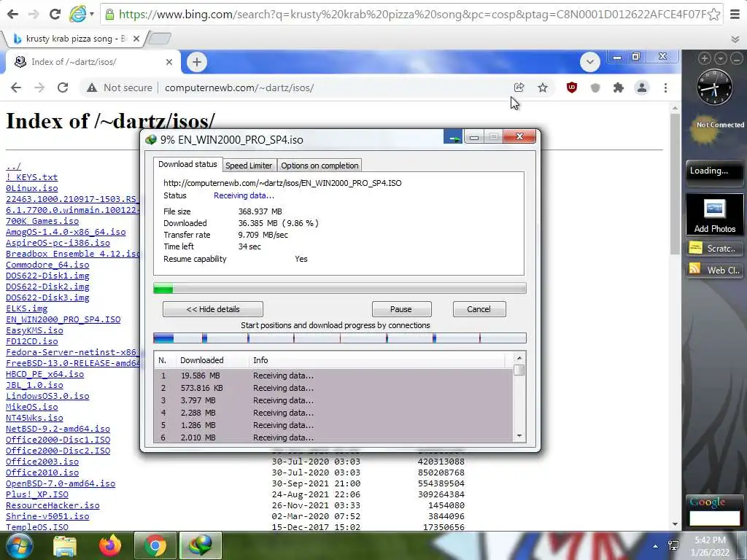Click the sidebar add gadget plus icon
747x560 pixels.
(x=704, y=58)
